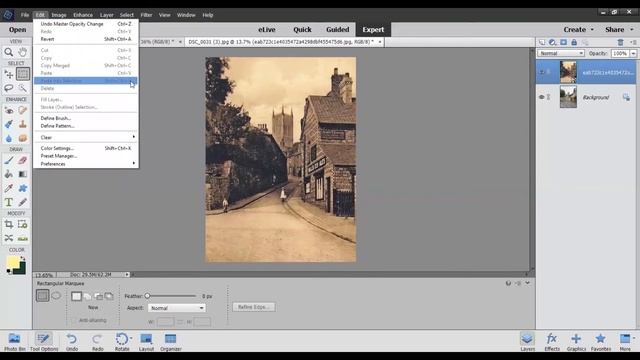Open the Effects panel

[x=552, y=342]
